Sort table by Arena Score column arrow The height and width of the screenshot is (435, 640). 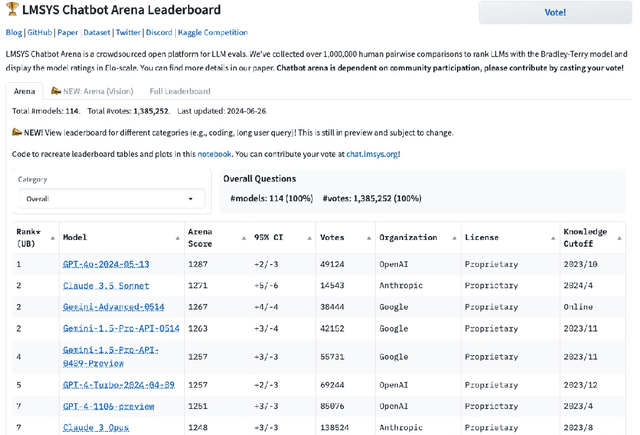[244, 238]
